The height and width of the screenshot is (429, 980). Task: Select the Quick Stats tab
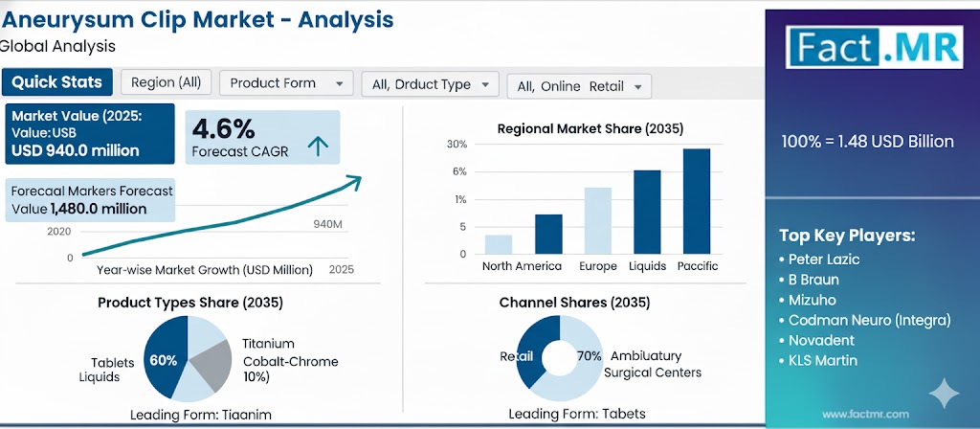tap(58, 82)
